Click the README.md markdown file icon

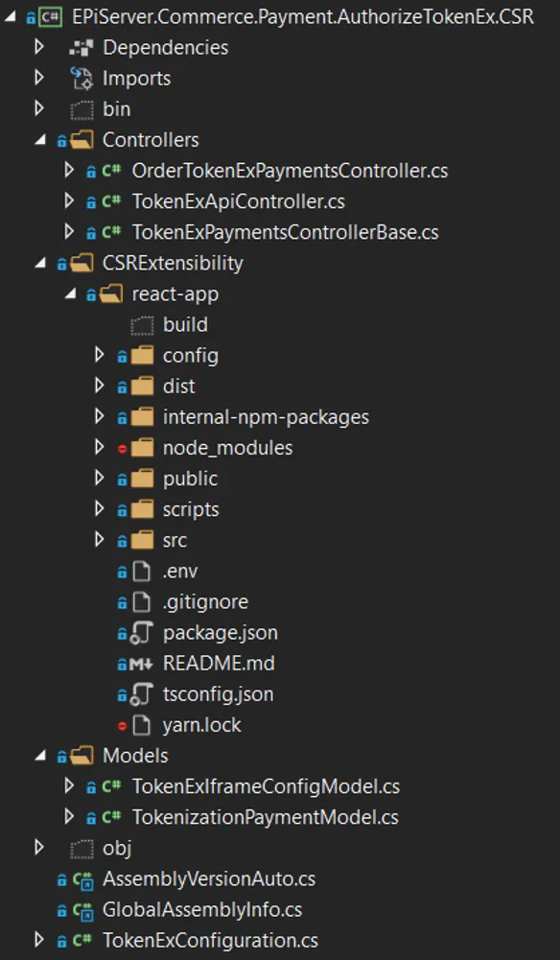click(x=141, y=664)
